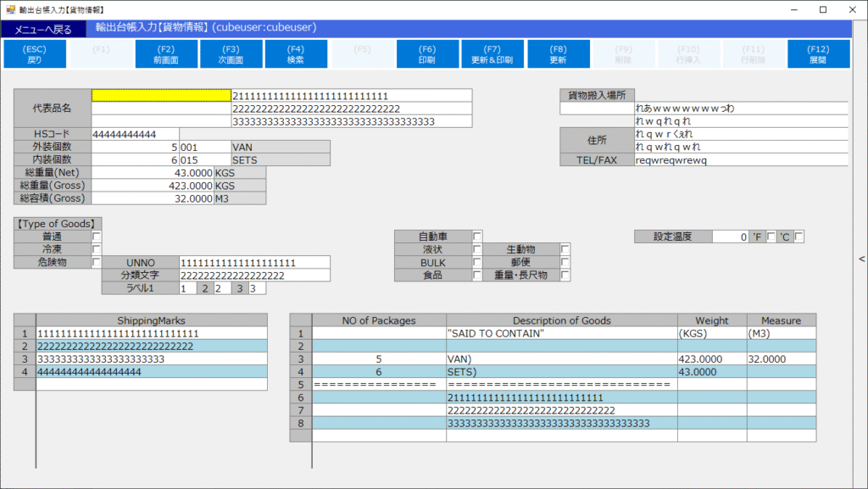868x489 pixels.
Task: Select the 重量・長尺物 checkbox
Action: (565, 275)
